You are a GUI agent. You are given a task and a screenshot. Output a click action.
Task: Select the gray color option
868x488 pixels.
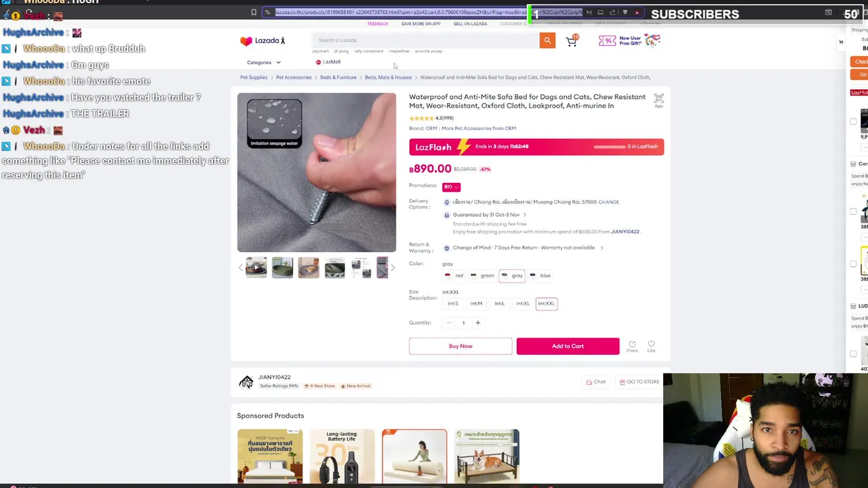click(512, 276)
